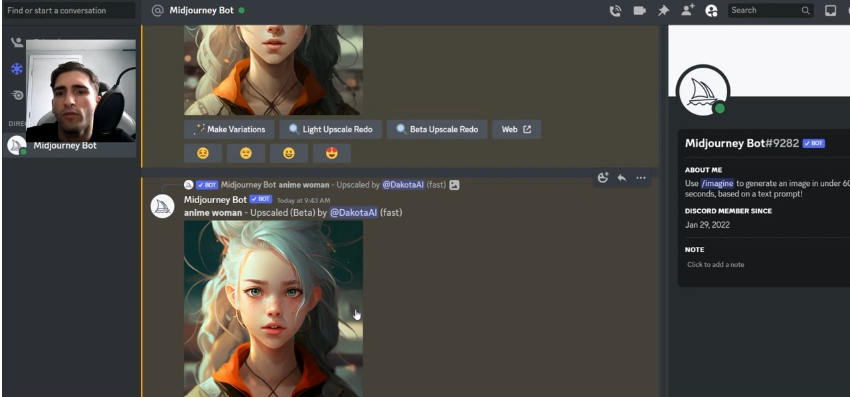
Task: Click Beta Upscale Redo button
Action: [437, 129]
